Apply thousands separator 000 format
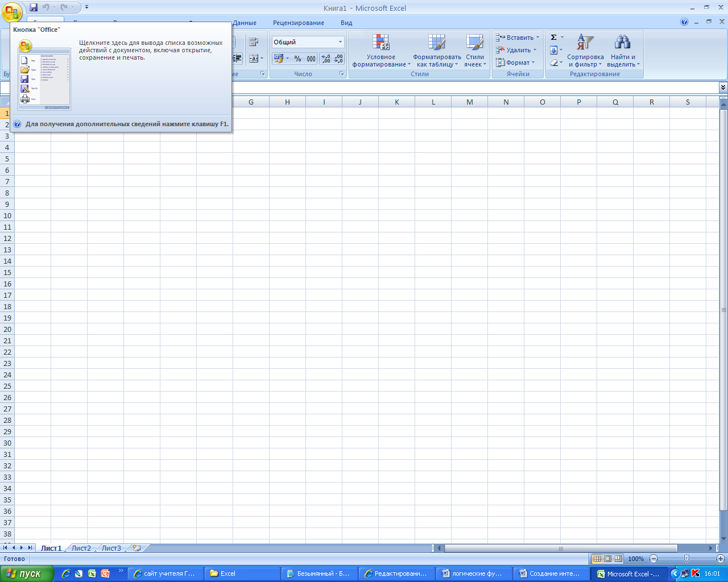This screenshot has height=582, width=728. pyautogui.click(x=311, y=59)
